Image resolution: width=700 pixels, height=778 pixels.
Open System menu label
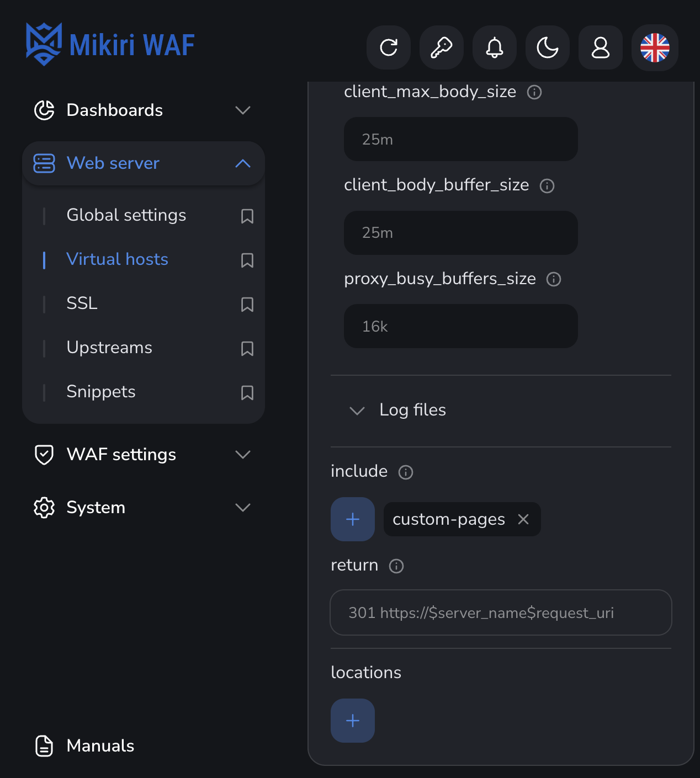pyautogui.click(x=96, y=508)
